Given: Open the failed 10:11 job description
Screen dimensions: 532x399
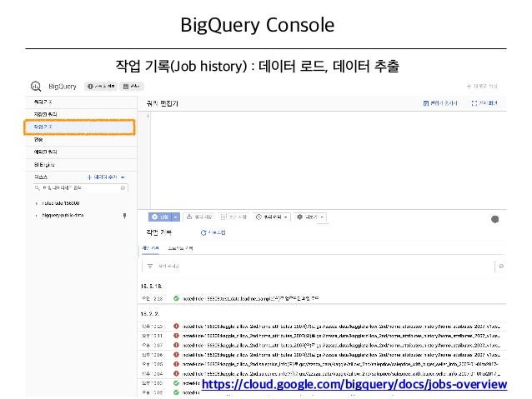Looking at the screenshot, I should pyautogui.click(x=341, y=336).
